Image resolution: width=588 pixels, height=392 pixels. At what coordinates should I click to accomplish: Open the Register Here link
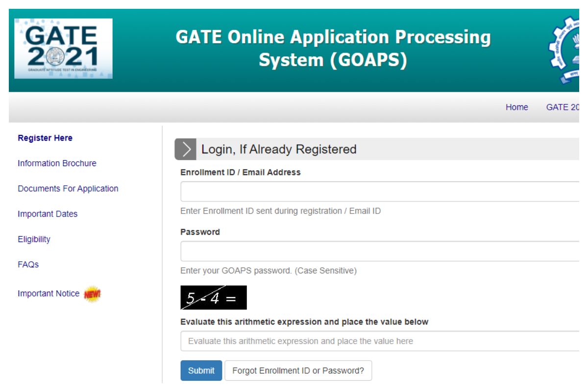tap(45, 138)
